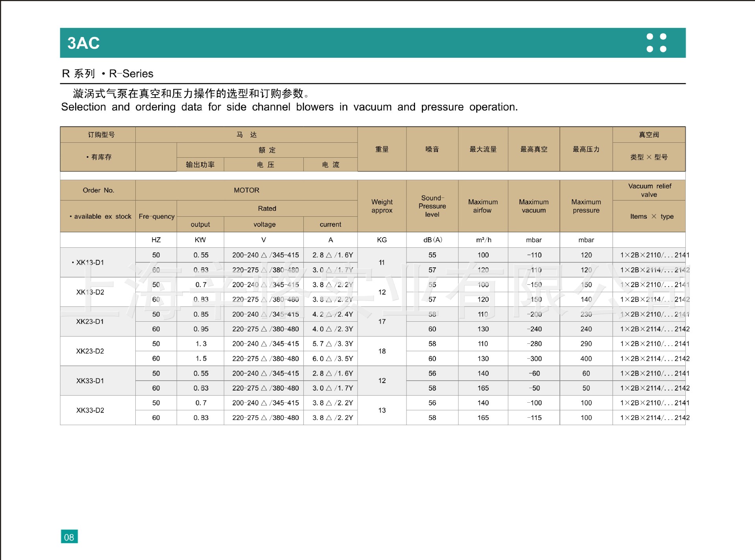Click the Chinese header '输出功率'

tap(200, 164)
